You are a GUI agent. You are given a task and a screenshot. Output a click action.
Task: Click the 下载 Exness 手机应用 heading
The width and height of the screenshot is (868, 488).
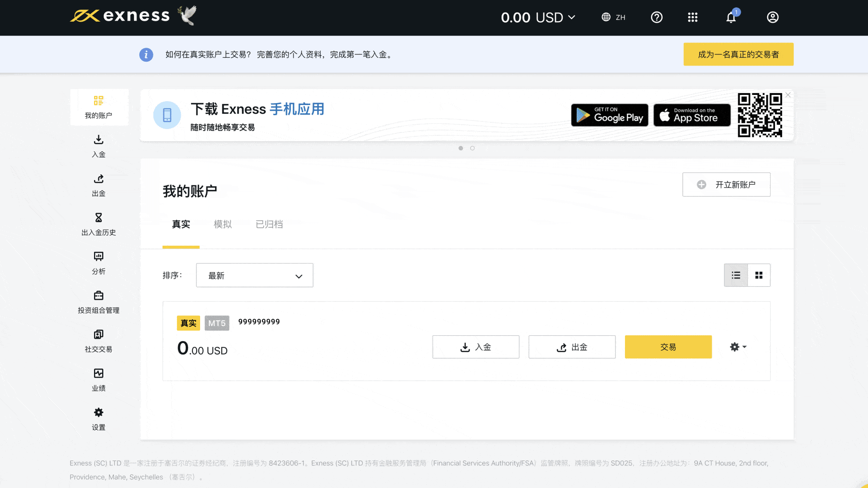(x=258, y=109)
